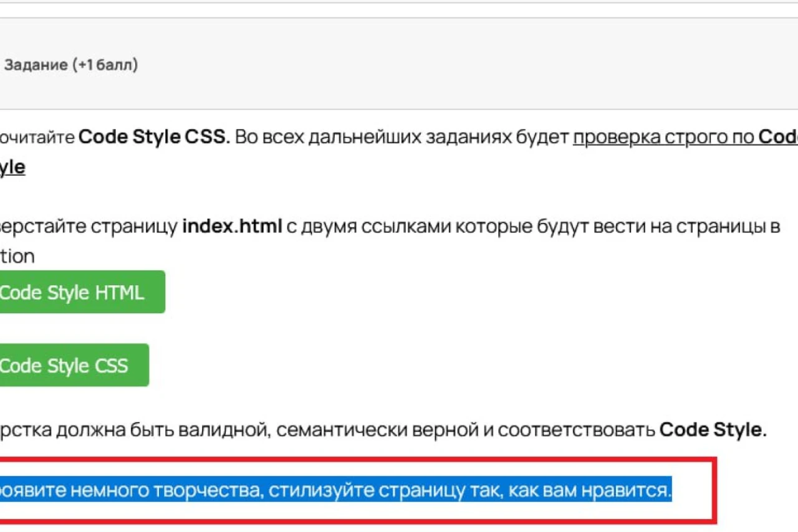
Task: Click the bold "index.html" text
Action: tap(233, 226)
